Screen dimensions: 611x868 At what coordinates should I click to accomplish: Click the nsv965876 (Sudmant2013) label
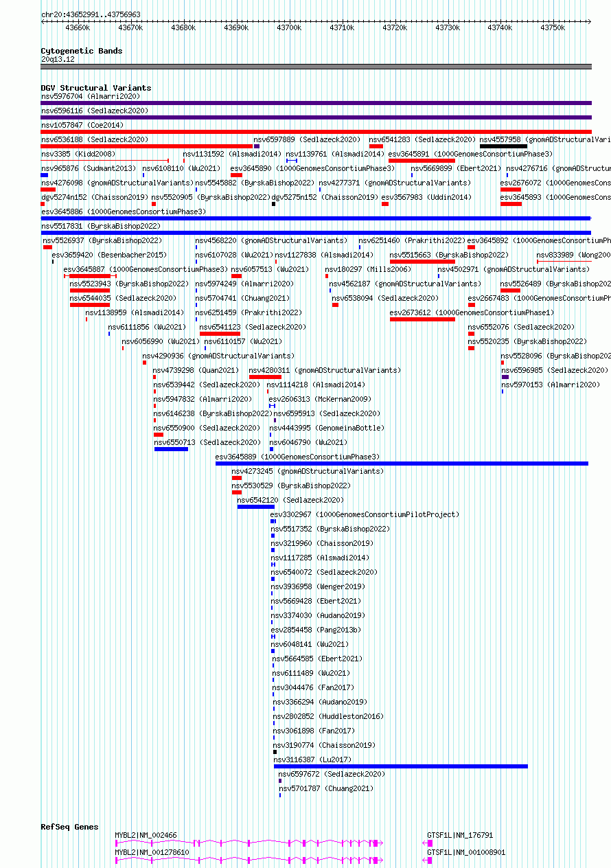pos(89,168)
